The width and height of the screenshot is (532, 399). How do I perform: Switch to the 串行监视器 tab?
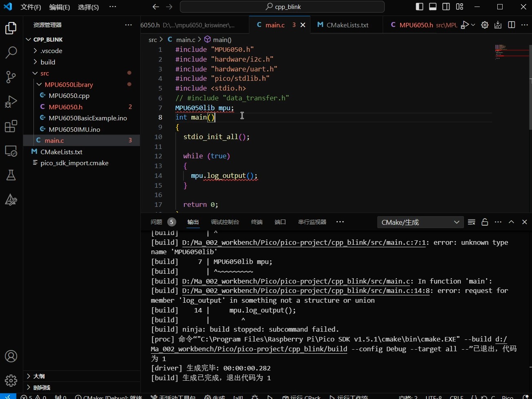point(312,222)
